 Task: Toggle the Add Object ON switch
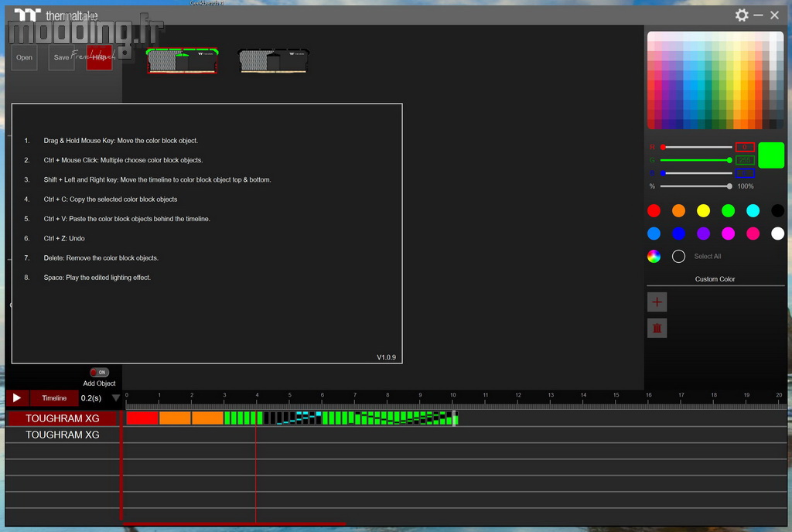click(x=99, y=372)
